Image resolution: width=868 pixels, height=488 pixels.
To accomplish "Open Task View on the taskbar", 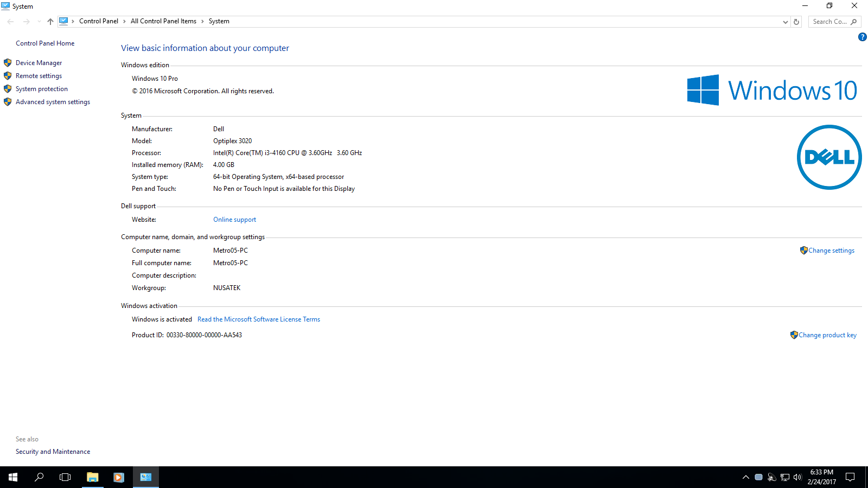I will (x=65, y=477).
